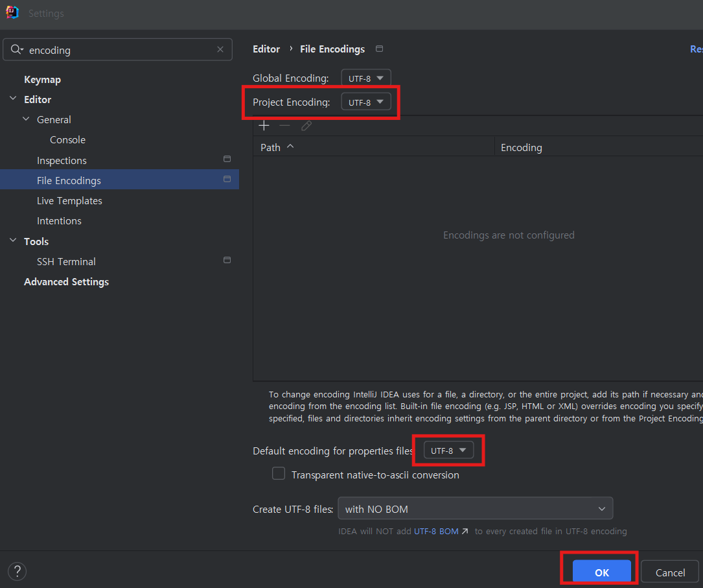Viewport: 703px width, 588px height.
Task: Click the Global Encoding label
Action: pyautogui.click(x=290, y=78)
